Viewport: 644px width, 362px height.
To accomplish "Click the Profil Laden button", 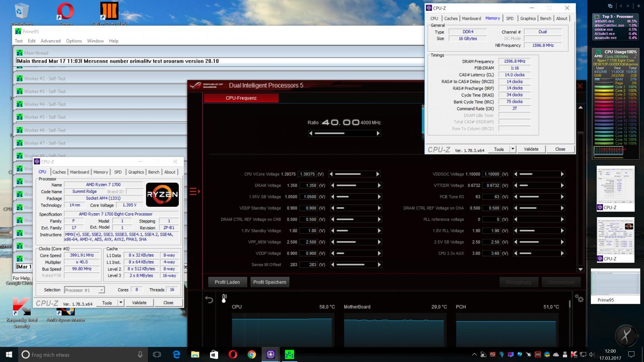I will (x=227, y=282).
